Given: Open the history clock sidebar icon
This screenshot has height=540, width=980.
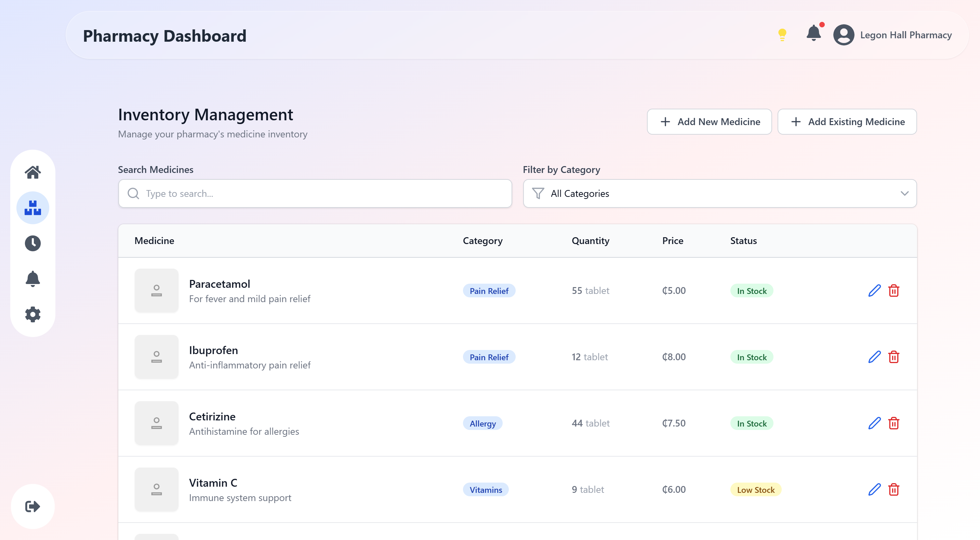Looking at the screenshot, I should tap(33, 243).
